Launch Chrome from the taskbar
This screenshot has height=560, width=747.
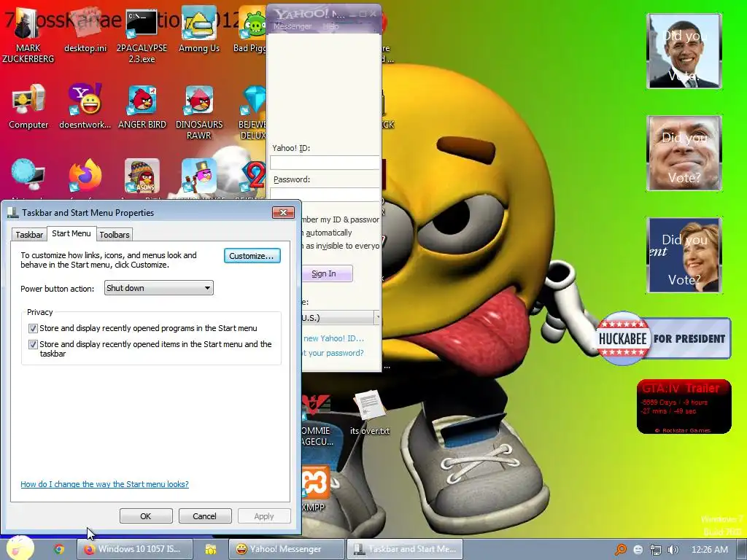coord(59,549)
